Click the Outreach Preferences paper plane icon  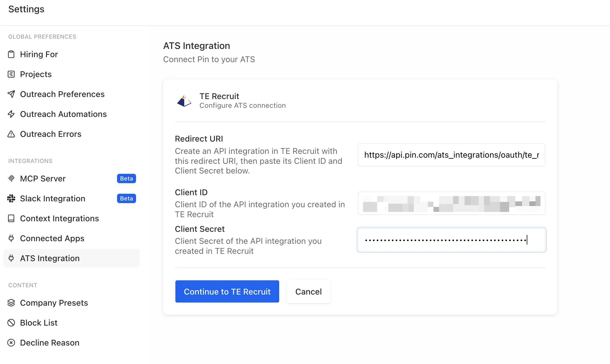11,94
